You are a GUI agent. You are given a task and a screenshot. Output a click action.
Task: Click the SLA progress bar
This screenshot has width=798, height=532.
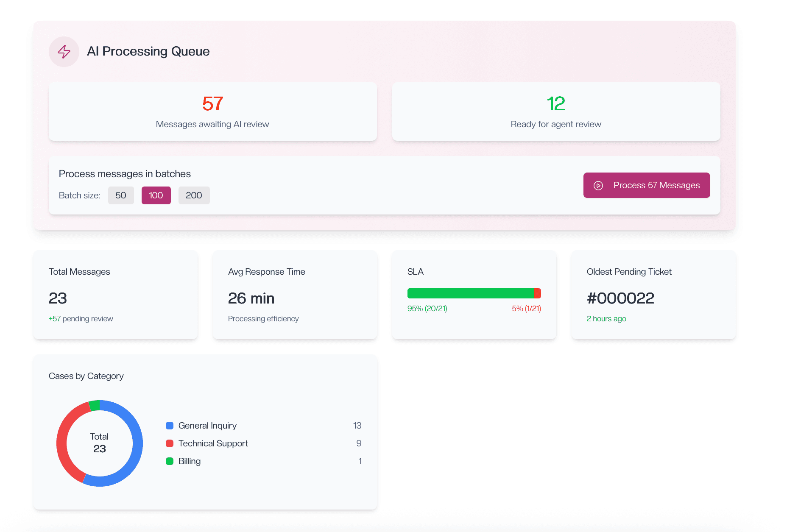pyautogui.click(x=474, y=292)
